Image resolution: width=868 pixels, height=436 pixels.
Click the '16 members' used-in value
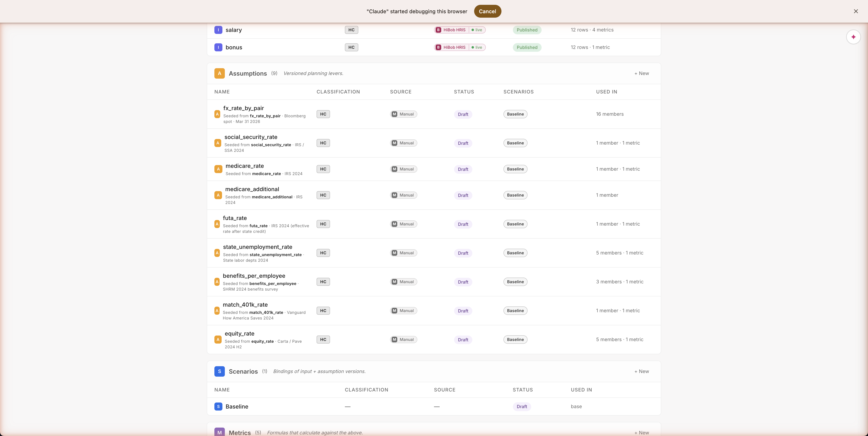(x=610, y=114)
